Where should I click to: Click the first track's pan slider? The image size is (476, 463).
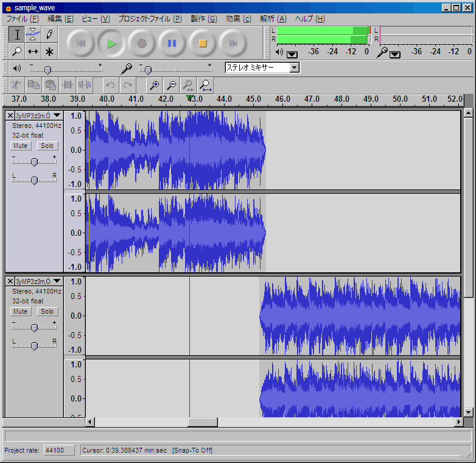click(34, 181)
